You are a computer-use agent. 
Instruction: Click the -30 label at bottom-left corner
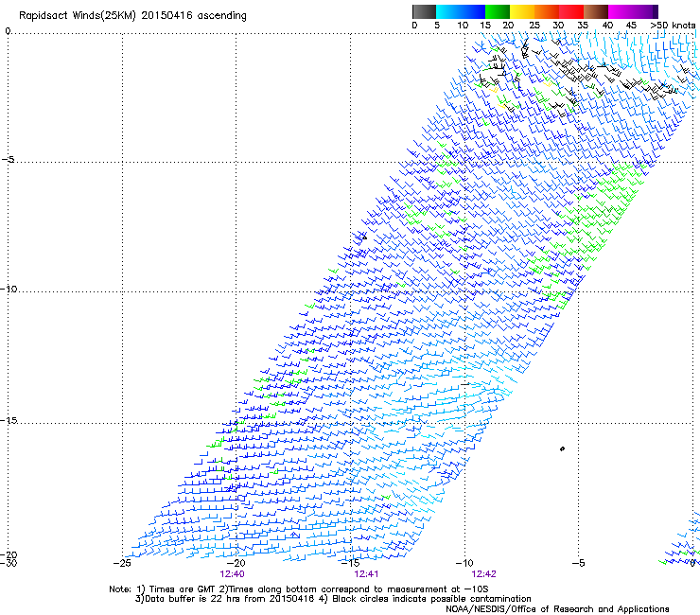(9, 563)
